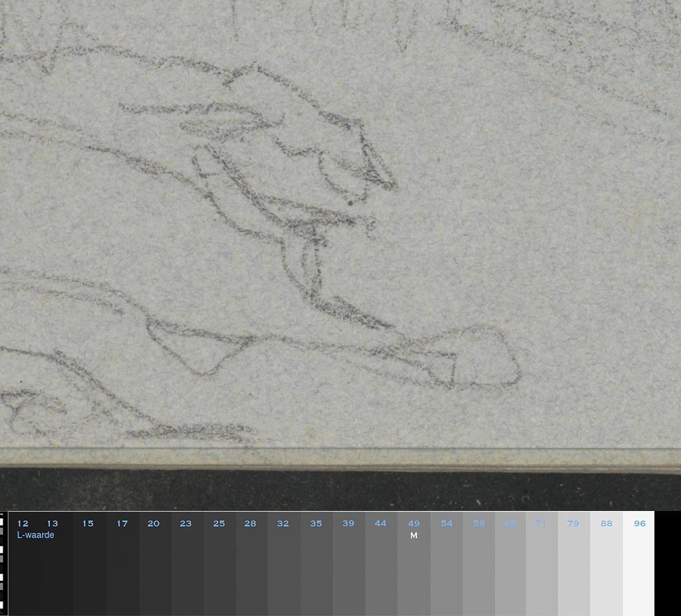Click the number 59 on the gray scale
The image size is (681, 616).
(x=479, y=524)
